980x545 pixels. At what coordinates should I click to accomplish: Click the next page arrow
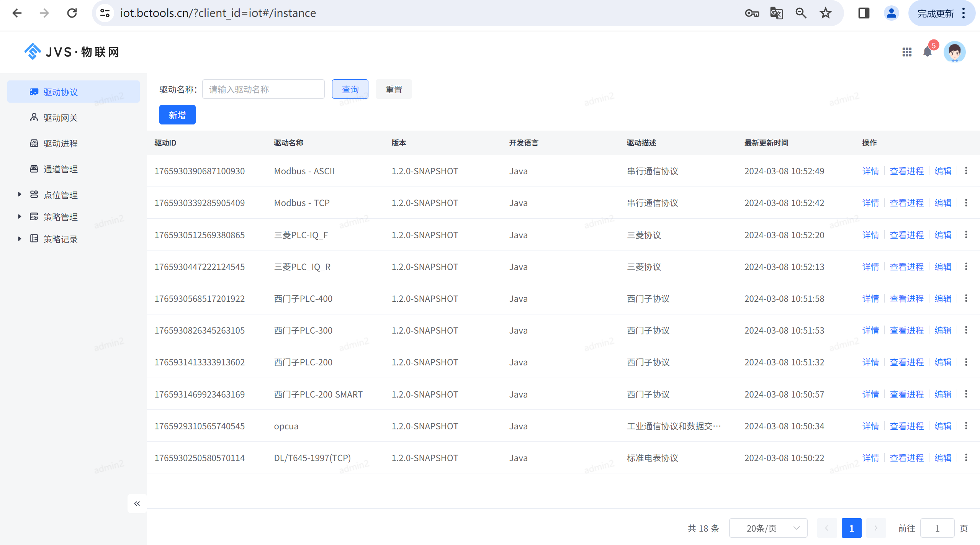click(876, 528)
